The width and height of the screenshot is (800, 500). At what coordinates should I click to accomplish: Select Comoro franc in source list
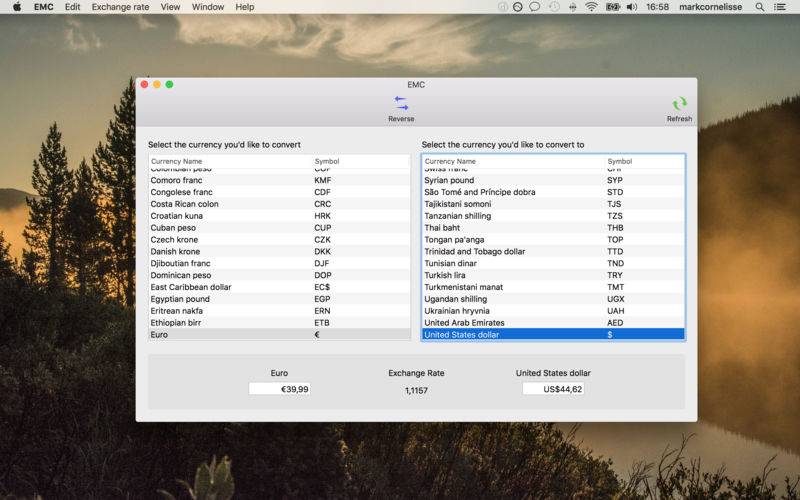click(279, 180)
